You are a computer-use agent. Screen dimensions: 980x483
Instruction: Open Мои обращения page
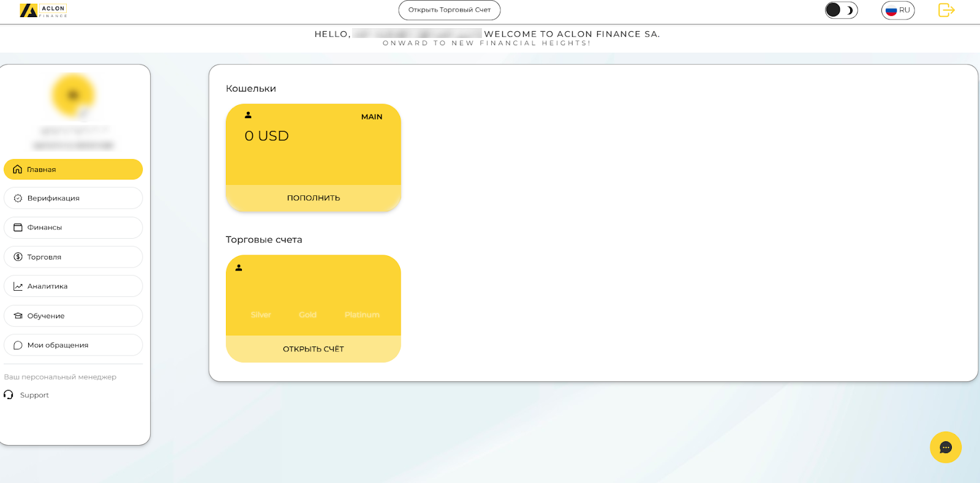(x=73, y=345)
